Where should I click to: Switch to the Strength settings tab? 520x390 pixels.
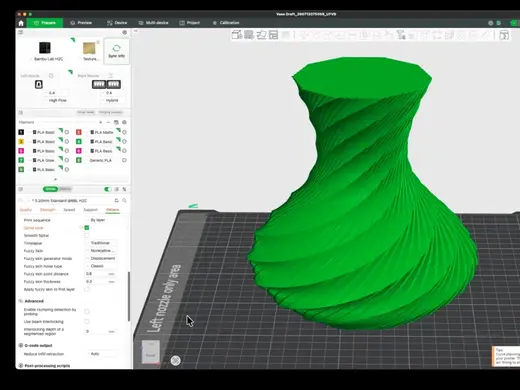point(48,210)
